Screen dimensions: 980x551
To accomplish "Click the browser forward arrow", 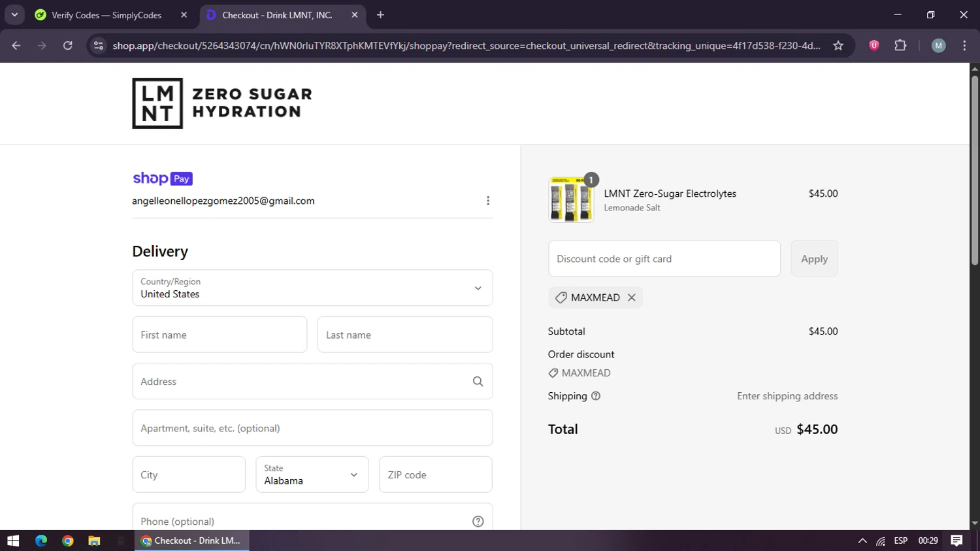I will click(42, 46).
